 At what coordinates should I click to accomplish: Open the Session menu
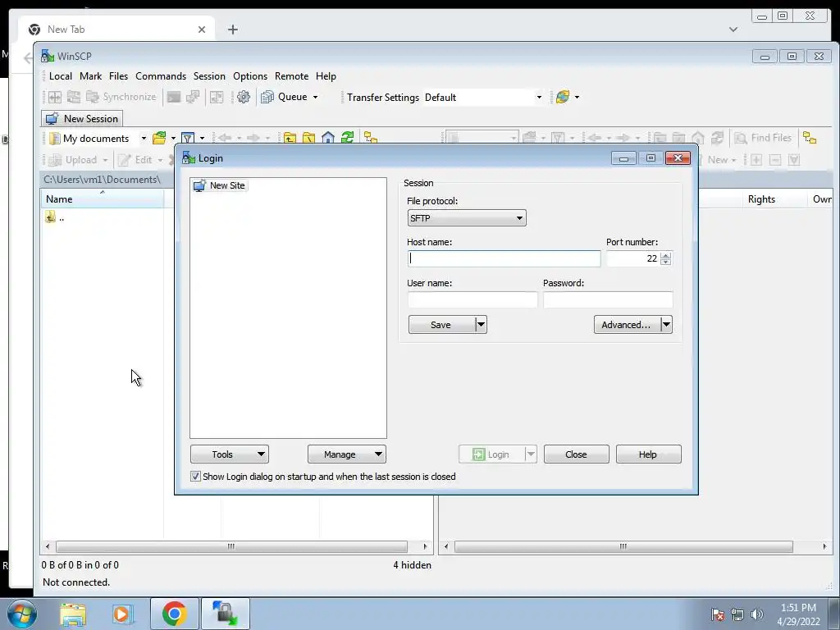(209, 76)
